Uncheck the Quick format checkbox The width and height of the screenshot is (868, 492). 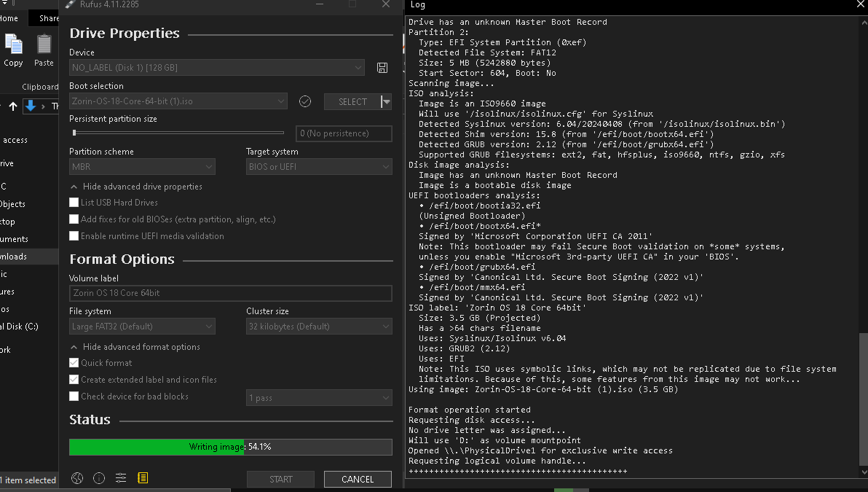(74, 363)
